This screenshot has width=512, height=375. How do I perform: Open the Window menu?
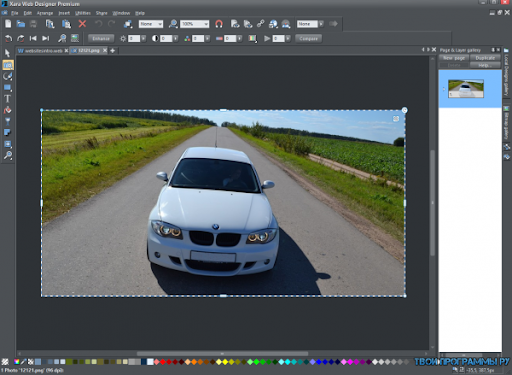tap(121, 13)
